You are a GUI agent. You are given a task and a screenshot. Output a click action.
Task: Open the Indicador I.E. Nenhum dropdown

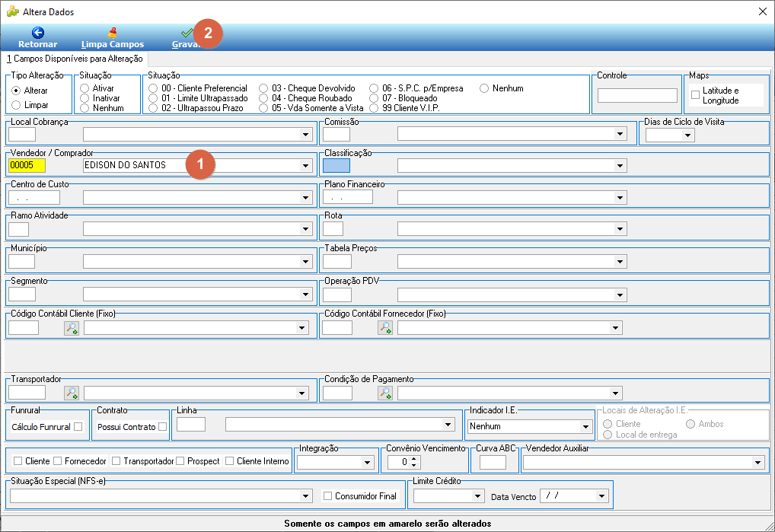585,427
